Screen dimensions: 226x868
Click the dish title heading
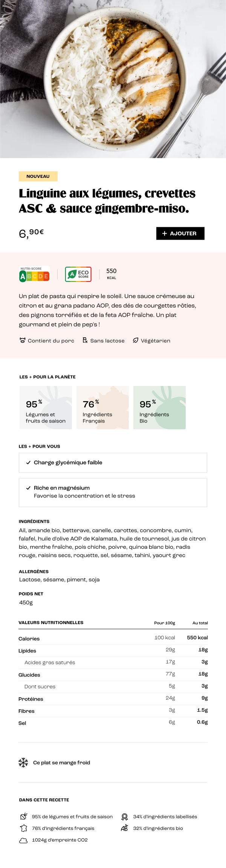pyautogui.click(x=107, y=201)
